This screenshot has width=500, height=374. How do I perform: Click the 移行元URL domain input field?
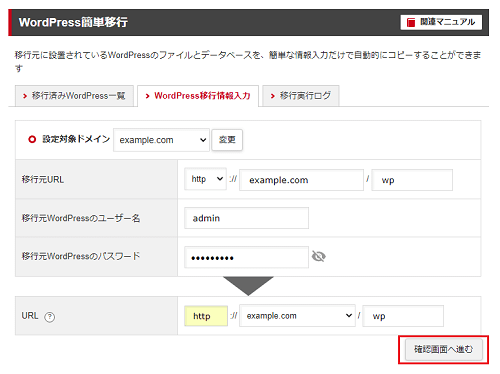301,180
